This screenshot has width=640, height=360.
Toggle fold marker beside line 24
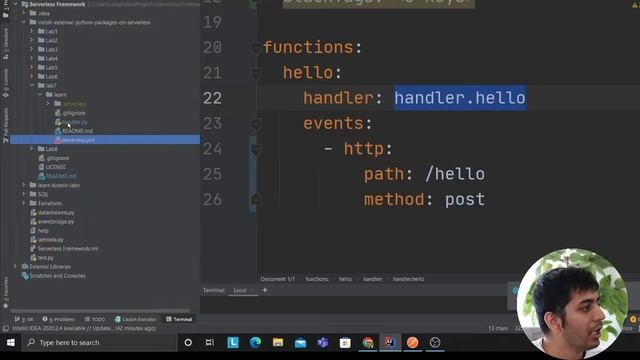256,149
